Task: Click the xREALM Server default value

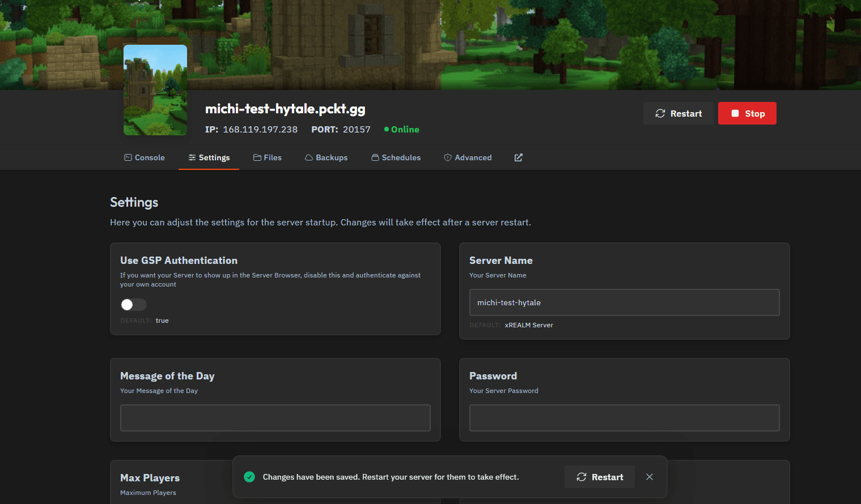Action: (529, 325)
